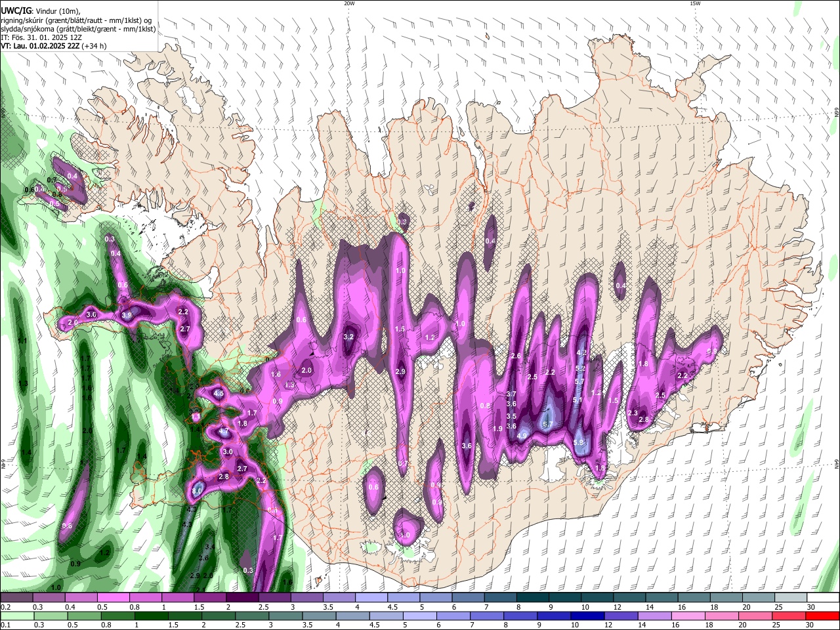
Task: Click the 15W longitude label
Action: (x=695, y=3)
